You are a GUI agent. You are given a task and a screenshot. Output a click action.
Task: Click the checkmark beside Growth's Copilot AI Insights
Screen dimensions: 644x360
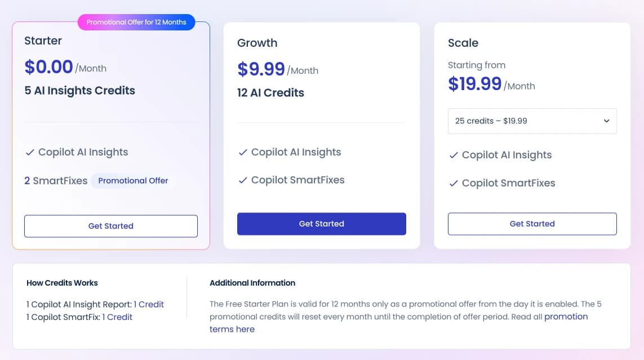click(x=242, y=152)
